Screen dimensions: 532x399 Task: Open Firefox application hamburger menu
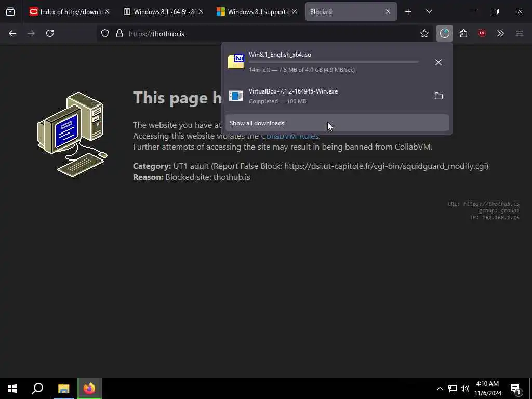[520, 33]
